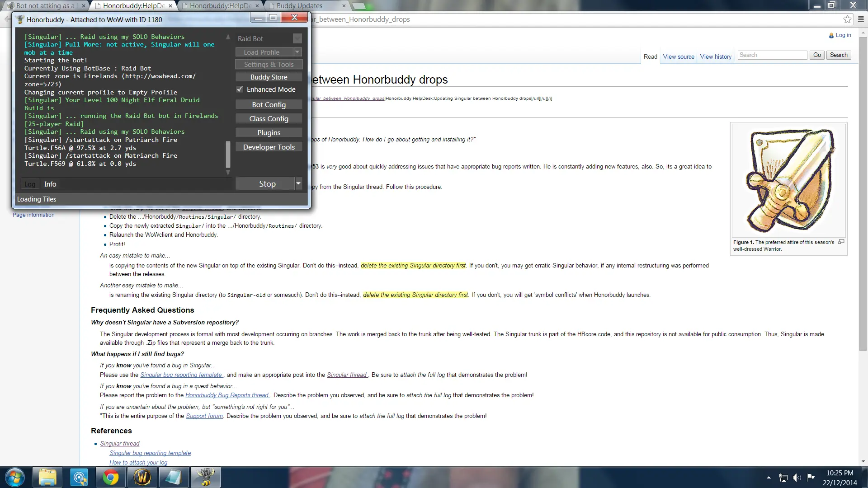
Task: Open Singular thread link under References
Action: coord(120,443)
